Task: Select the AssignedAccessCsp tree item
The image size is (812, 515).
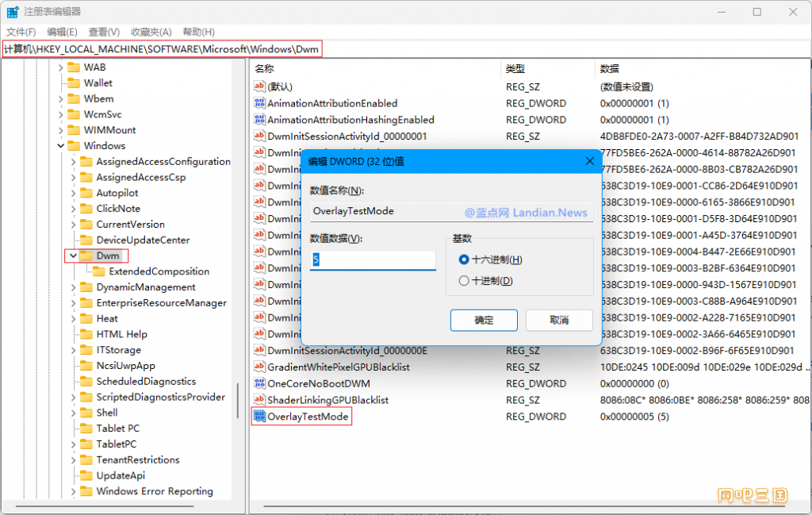Action: click(141, 177)
